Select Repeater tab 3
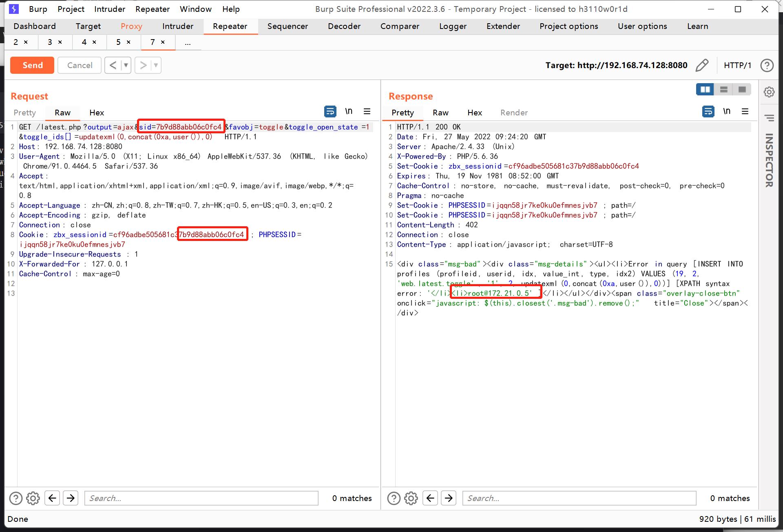 pyautogui.click(x=50, y=42)
